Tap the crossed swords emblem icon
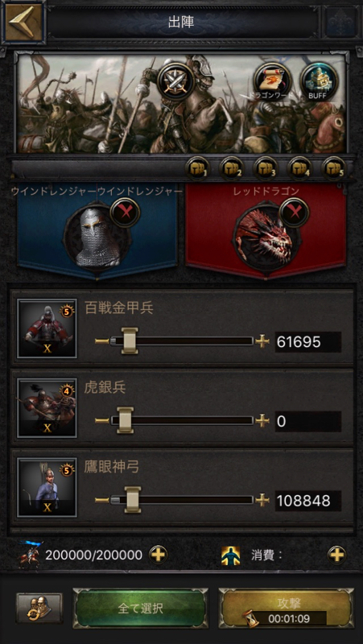The image size is (363, 644). point(176,81)
